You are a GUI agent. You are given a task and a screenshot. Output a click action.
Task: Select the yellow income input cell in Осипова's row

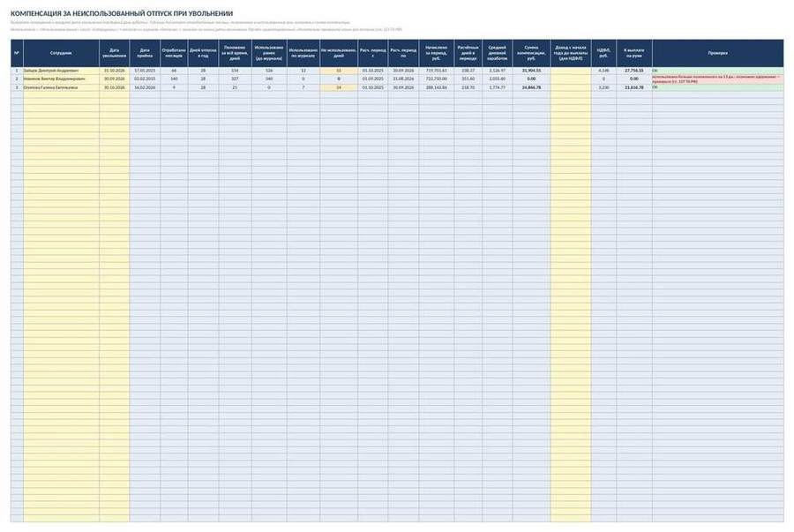571,87
